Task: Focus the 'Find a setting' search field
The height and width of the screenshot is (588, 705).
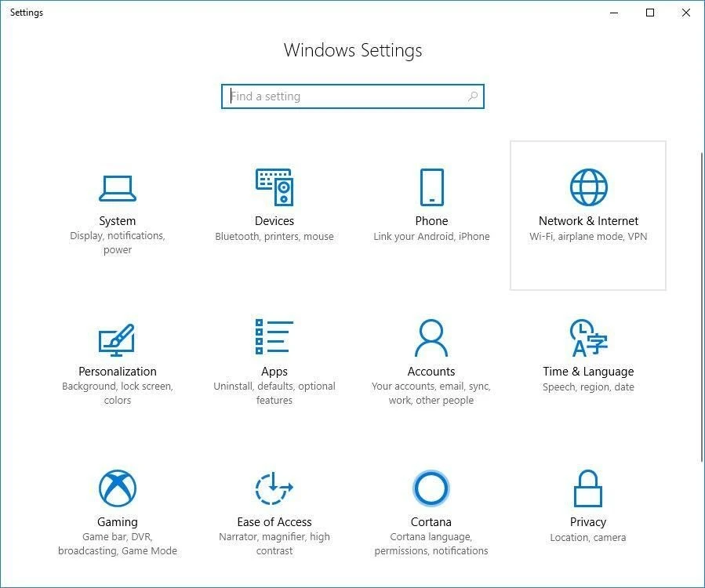Action: pyautogui.click(x=345, y=96)
